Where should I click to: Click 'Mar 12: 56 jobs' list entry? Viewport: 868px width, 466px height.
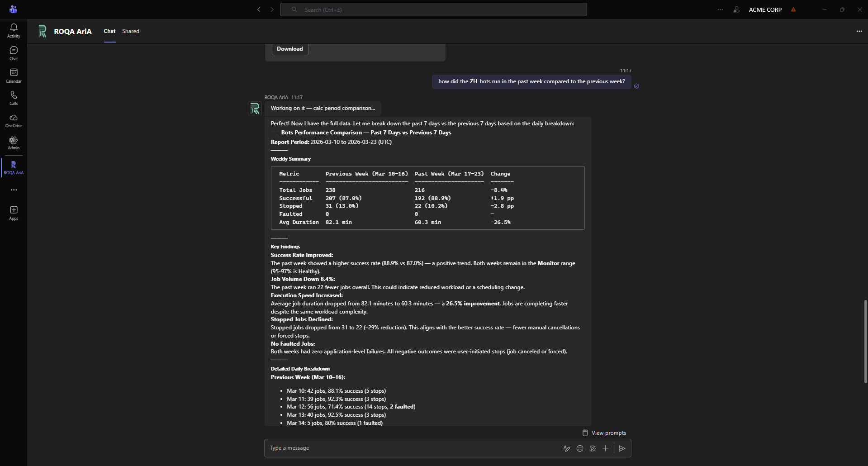(351, 407)
